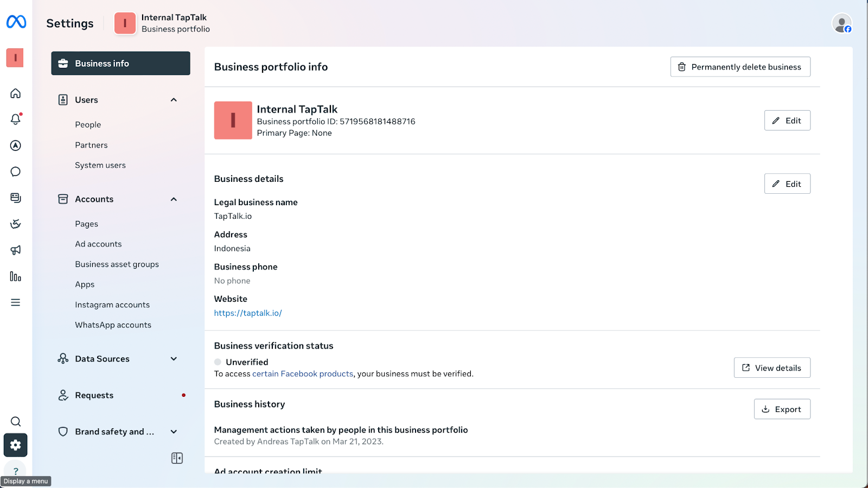
Task: Click the profile avatar icon
Action: 842,23
